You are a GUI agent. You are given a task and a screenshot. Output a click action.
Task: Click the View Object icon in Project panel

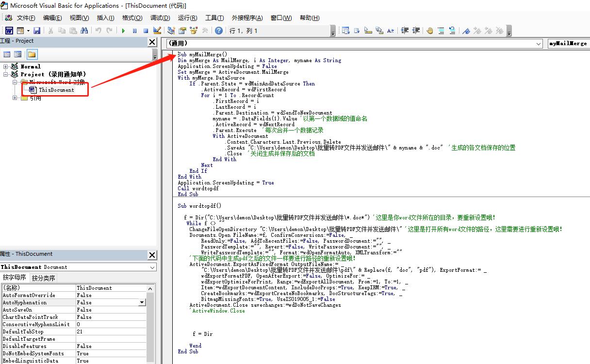tap(18, 54)
